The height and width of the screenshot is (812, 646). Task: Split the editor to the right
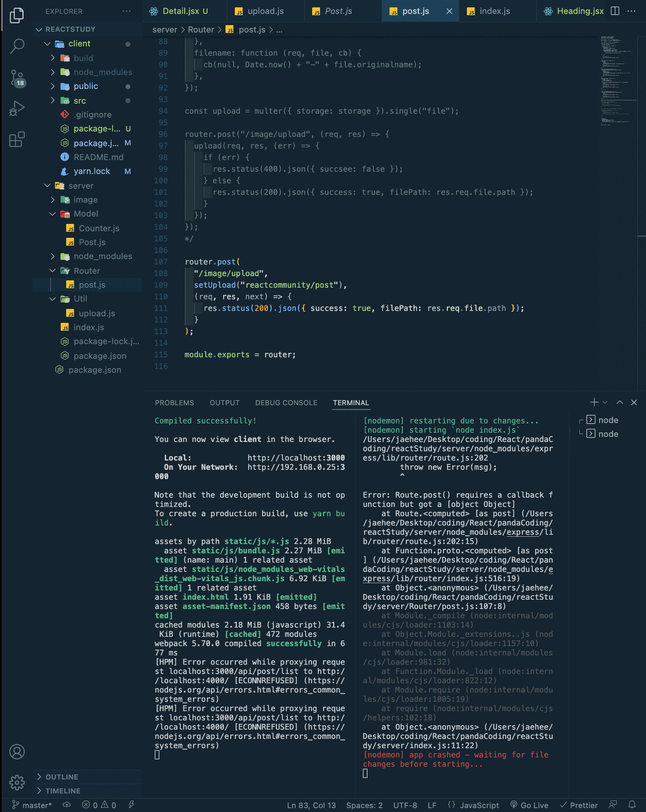pyautogui.click(x=615, y=11)
